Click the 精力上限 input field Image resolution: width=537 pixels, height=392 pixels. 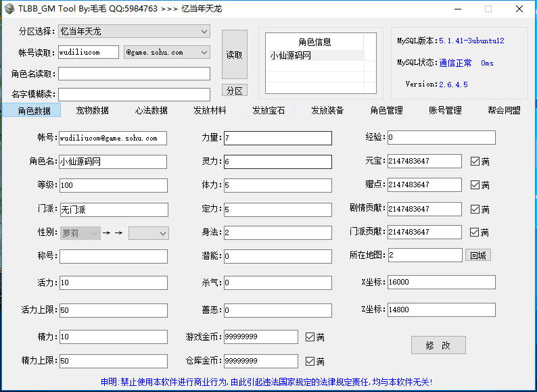click(114, 361)
